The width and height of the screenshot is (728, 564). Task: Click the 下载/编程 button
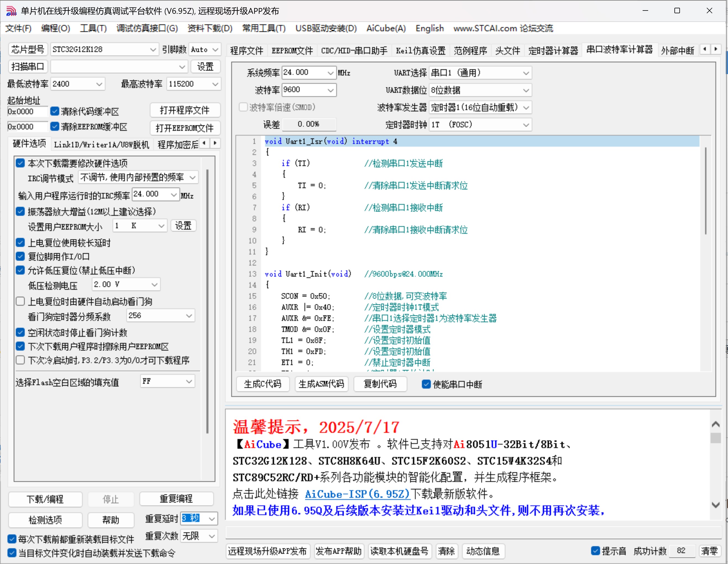tap(45, 499)
